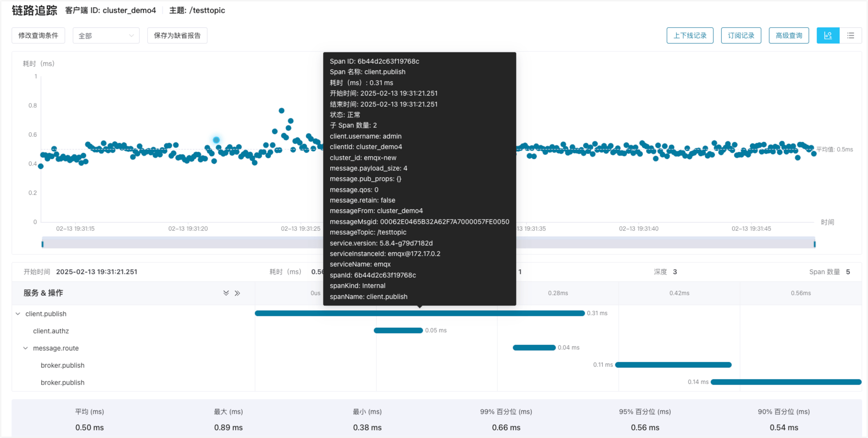The image size is (868, 438).
Task: Open 订阅记录 subscription records
Action: (741, 35)
